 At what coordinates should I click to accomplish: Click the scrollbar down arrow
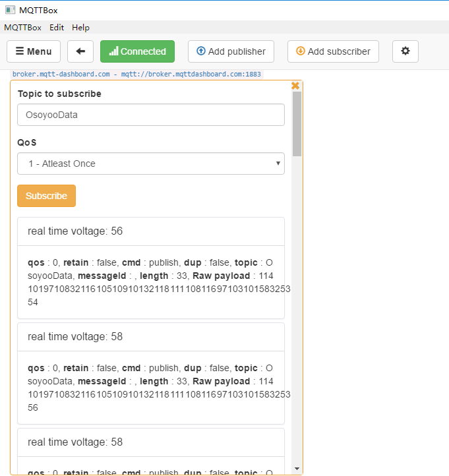tap(297, 469)
